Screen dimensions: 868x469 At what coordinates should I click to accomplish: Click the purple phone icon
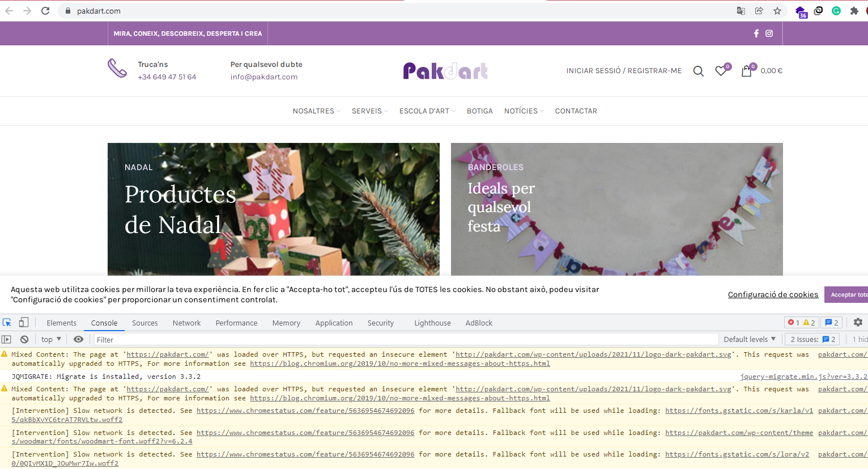point(117,68)
